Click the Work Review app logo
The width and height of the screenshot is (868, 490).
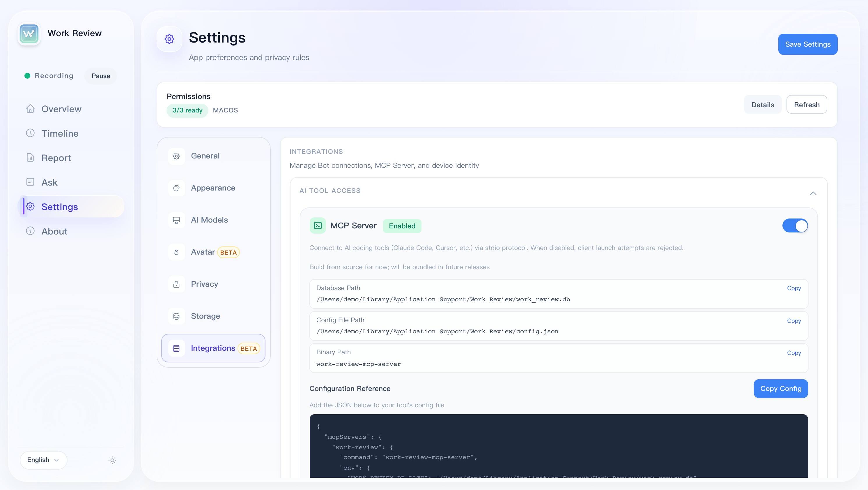click(x=29, y=34)
